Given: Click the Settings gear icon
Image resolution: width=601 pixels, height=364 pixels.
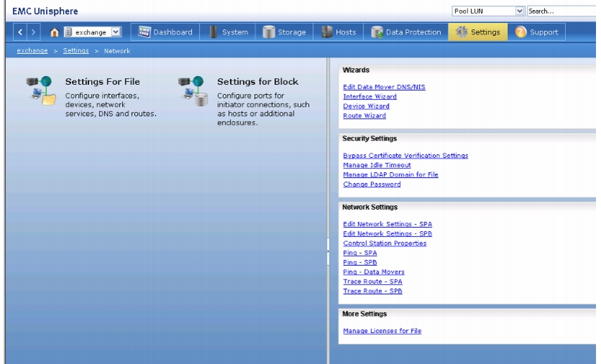Looking at the screenshot, I should (462, 32).
